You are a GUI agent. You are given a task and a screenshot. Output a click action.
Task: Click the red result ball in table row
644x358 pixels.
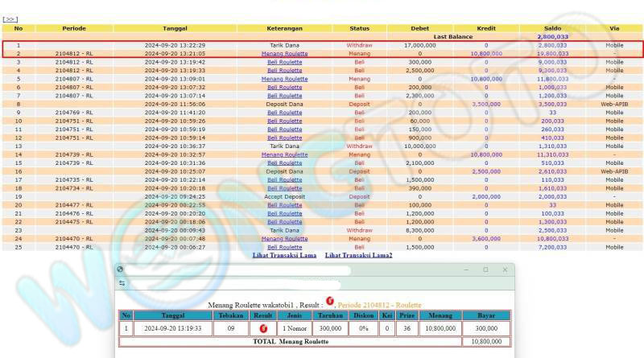262,328
